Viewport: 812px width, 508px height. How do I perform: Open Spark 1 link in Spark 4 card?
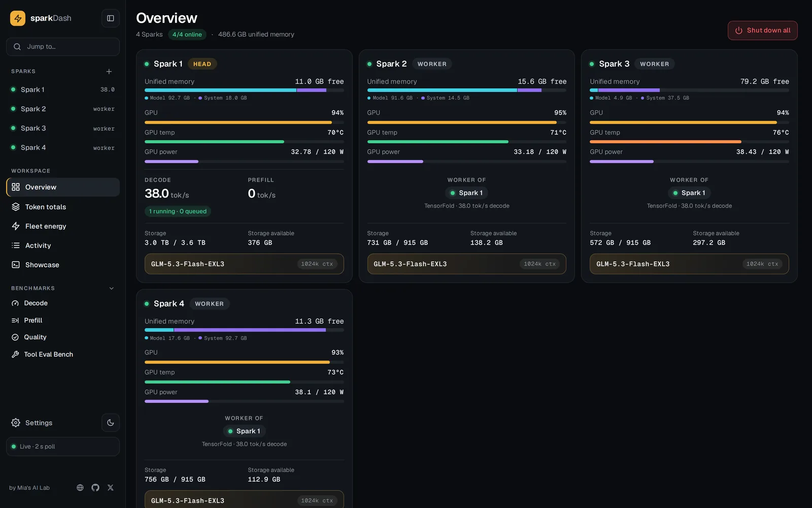click(x=244, y=431)
